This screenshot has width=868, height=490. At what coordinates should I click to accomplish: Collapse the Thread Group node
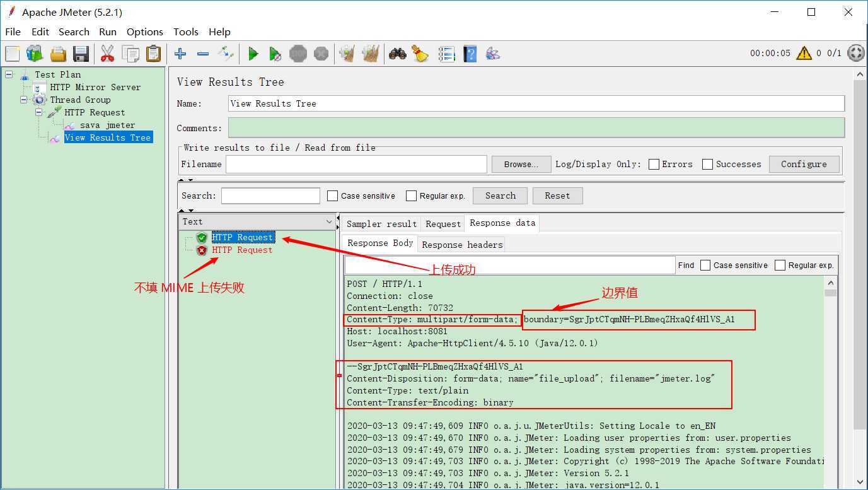[24, 100]
